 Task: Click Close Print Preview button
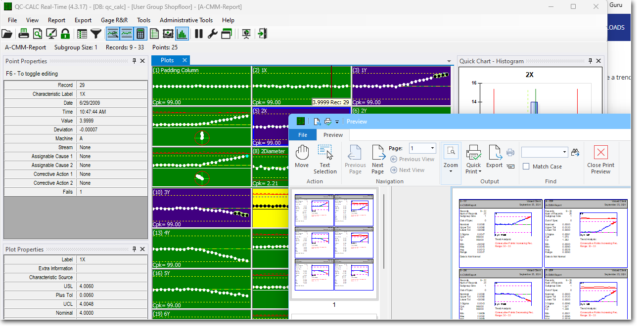point(600,159)
